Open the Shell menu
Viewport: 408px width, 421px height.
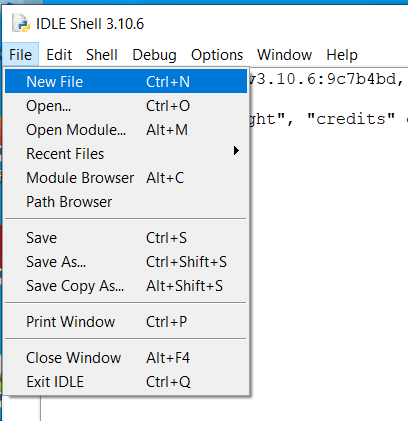pyautogui.click(x=102, y=55)
